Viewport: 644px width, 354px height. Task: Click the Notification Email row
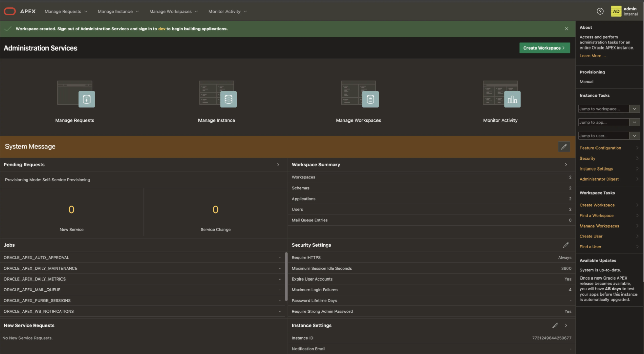coord(431,349)
